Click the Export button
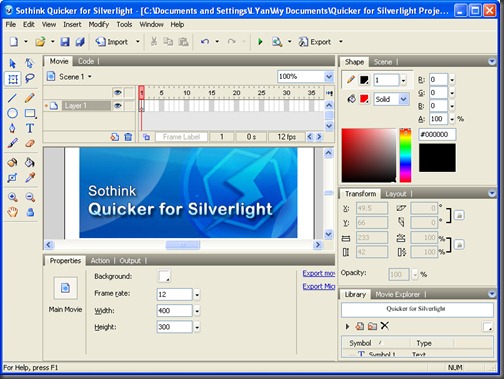 coord(315,42)
